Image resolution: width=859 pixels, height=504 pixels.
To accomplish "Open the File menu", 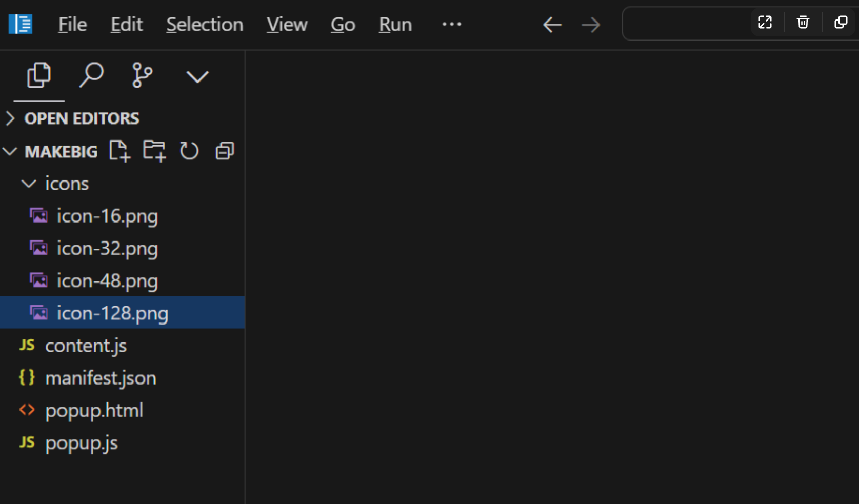I will (x=72, y=25).
